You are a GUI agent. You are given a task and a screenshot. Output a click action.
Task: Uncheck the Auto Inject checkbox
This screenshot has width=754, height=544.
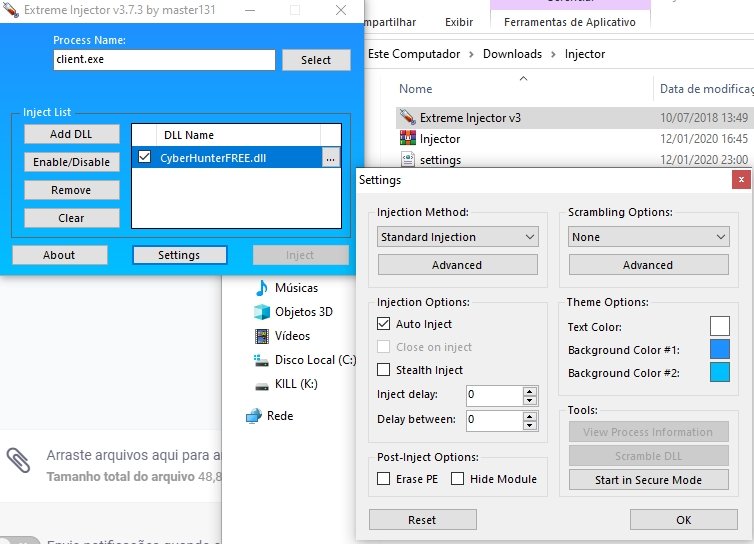tap(384, 324)
